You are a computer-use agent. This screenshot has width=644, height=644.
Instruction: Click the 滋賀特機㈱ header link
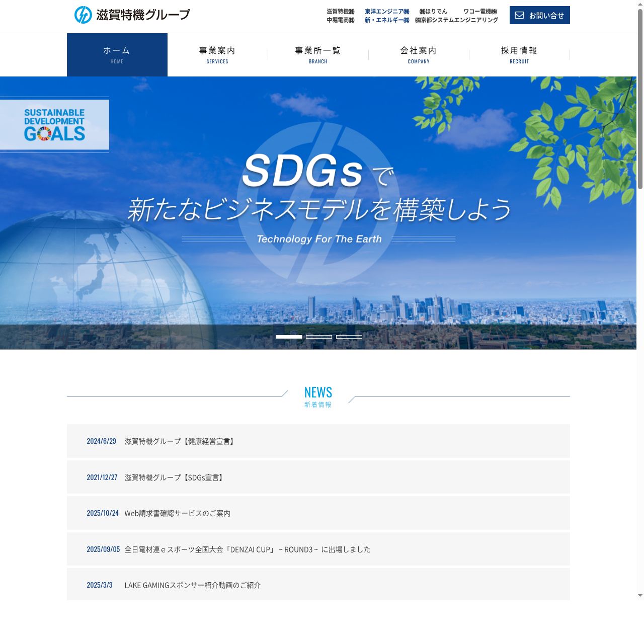pos(341,11)
